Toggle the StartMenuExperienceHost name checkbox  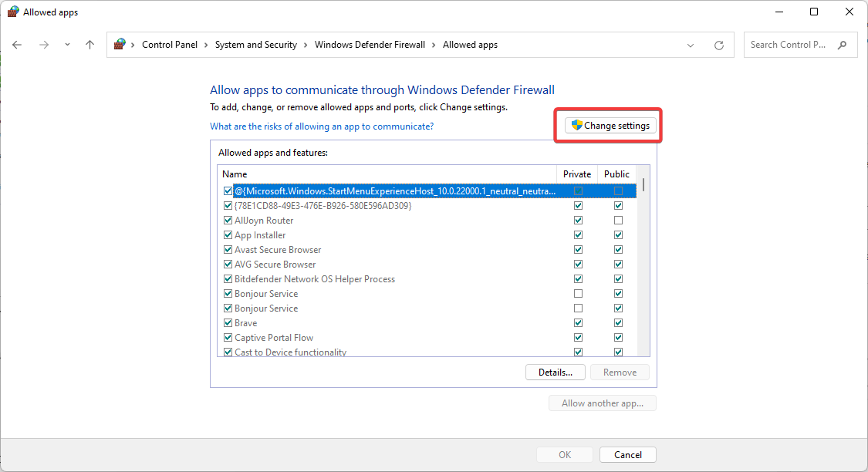(228, 191)
